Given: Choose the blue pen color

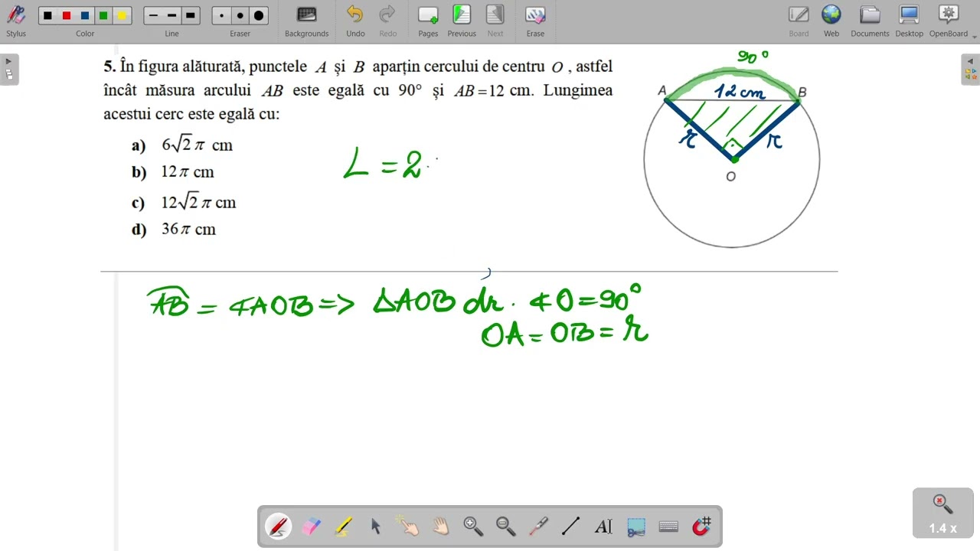Looking at the screenshot, I should [85, 15].
